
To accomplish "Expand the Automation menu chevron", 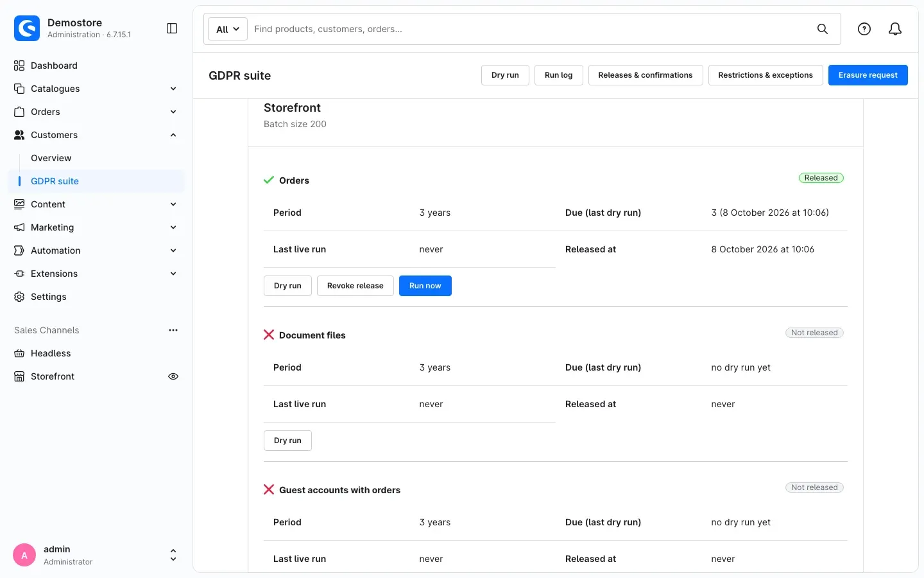I will [173, 250].
